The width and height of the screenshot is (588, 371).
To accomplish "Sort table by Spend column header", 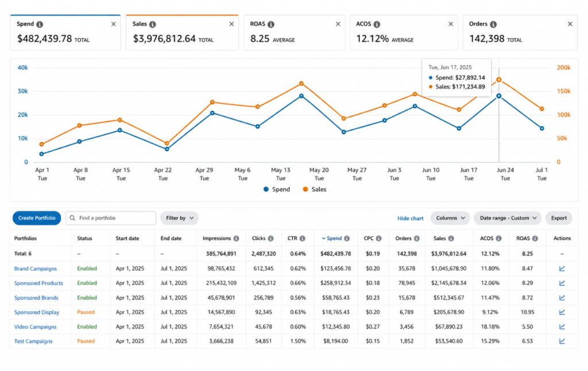I will point(332,238).
